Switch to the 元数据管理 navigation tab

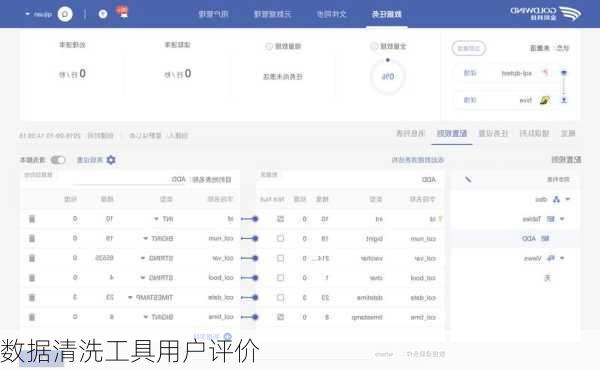coord(272,14)
